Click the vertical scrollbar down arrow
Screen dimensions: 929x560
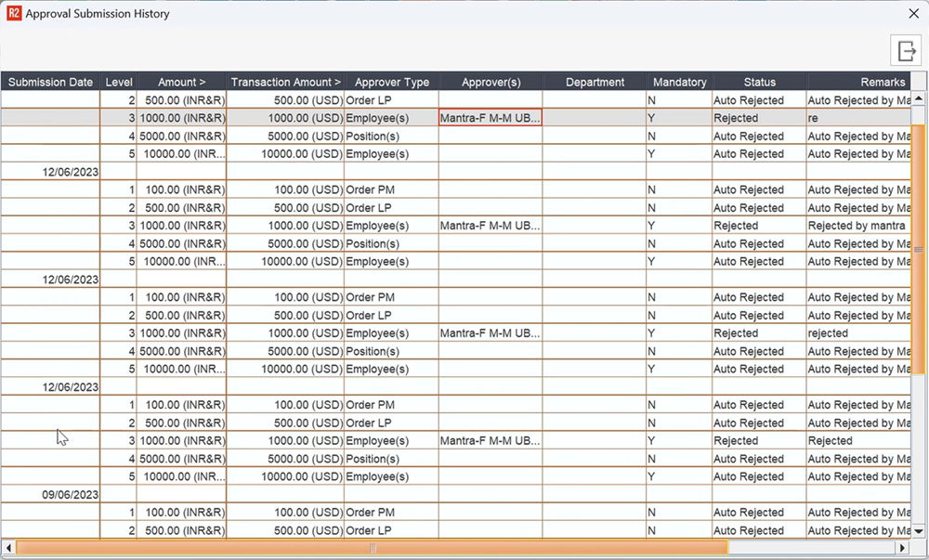(918, 530)
